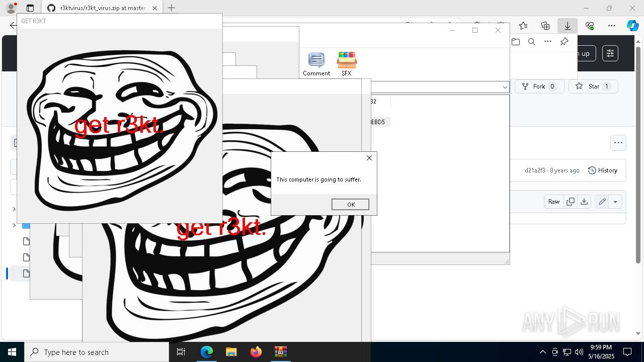Copy raw file contents icon
The height and width of the screenshot is (362, 644).
point(571,202)
